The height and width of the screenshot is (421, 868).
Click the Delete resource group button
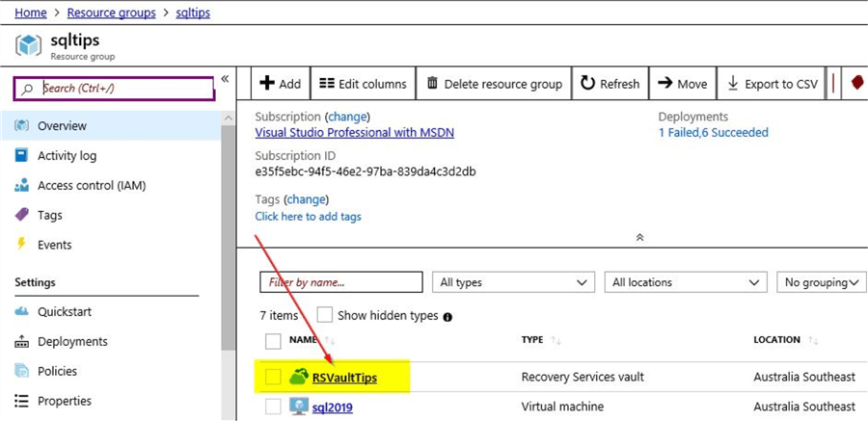[x=494, y=84]
